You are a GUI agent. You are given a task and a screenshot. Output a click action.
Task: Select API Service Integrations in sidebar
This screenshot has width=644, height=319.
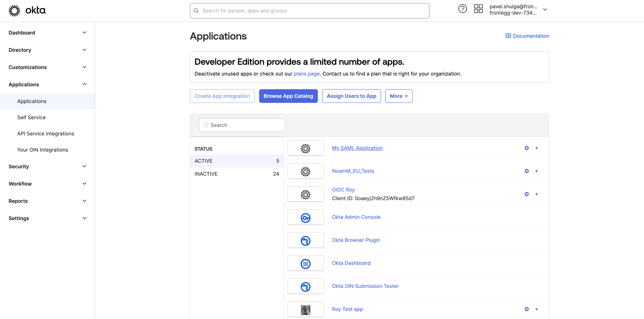point(47,134)
